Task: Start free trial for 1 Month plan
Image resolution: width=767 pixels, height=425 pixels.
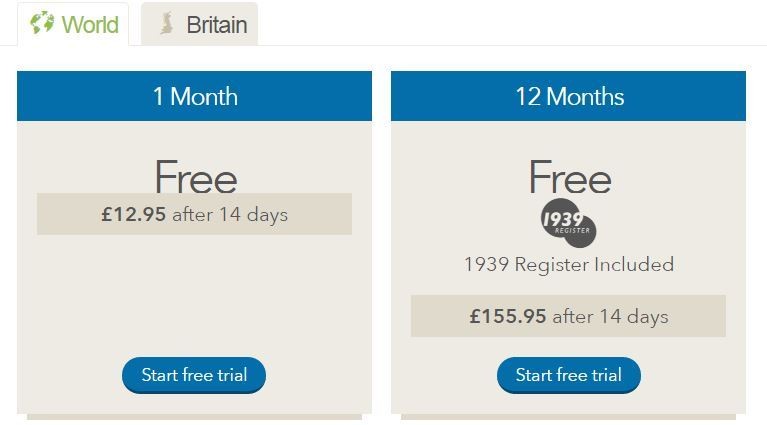Action: pos(194,375)
